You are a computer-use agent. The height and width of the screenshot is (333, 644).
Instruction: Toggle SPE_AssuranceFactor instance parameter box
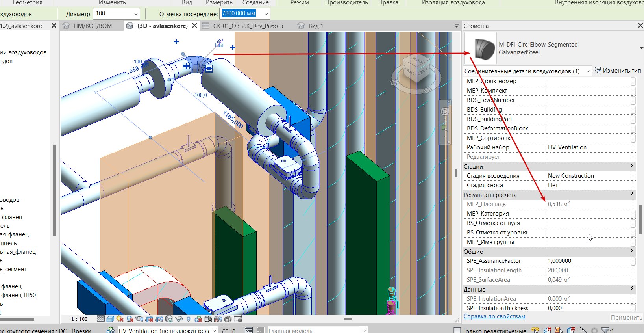(633, 261)
